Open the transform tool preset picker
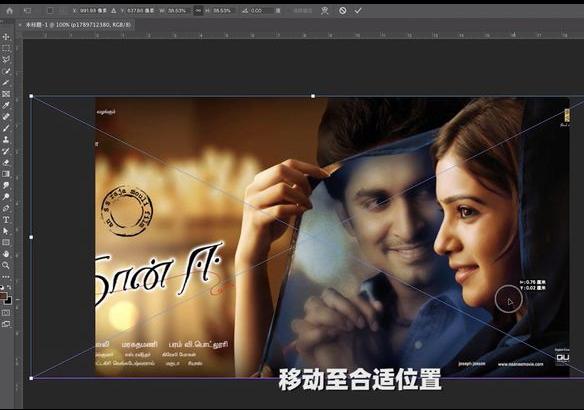This screenshot has height=410, width=584. 28,11
